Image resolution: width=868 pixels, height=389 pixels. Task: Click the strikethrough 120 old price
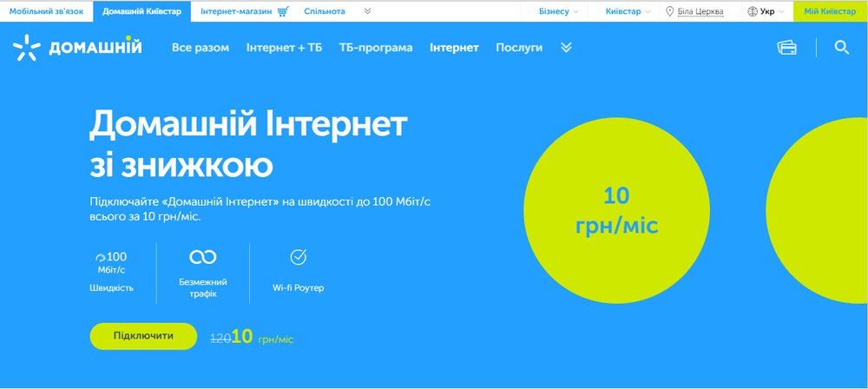pos(220,338)
